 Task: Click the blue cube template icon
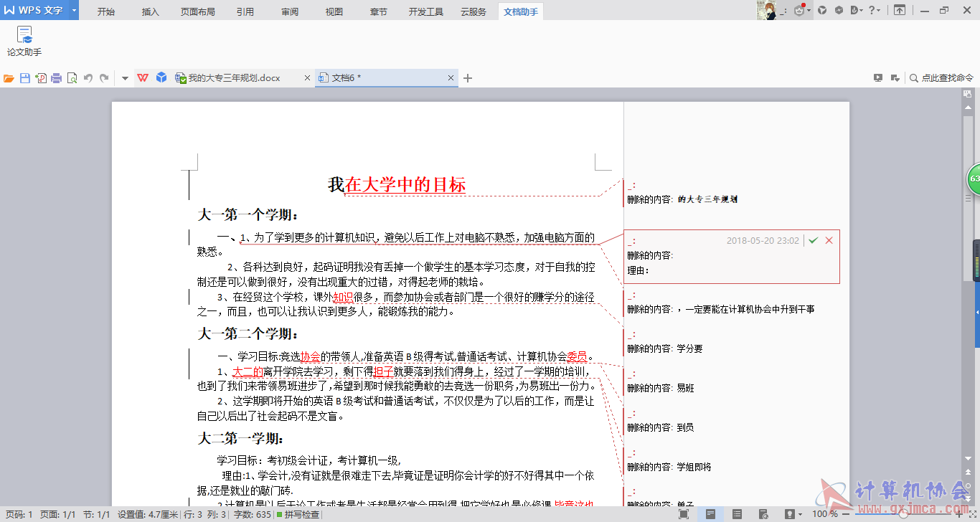coord(161,77)
